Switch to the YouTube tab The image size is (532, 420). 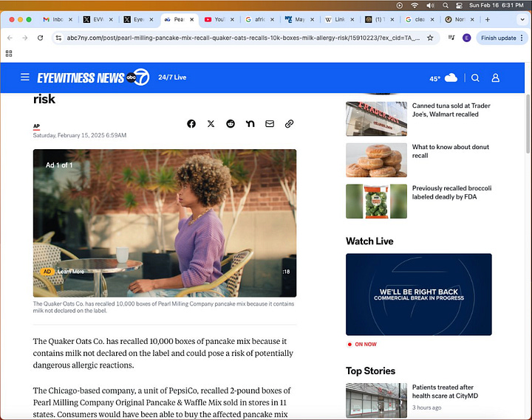pyautogui.click(x=219, y=20)
